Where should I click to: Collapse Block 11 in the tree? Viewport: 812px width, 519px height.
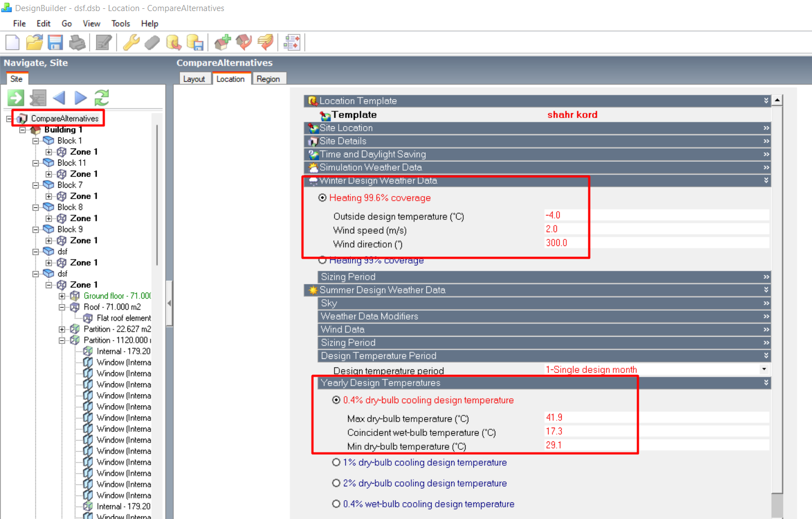coord(35,163)
